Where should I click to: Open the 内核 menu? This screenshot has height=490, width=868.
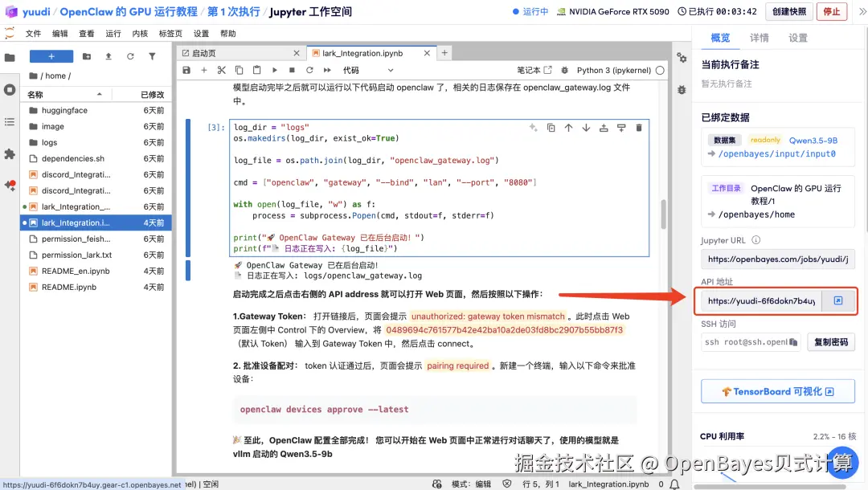point(140,34)
